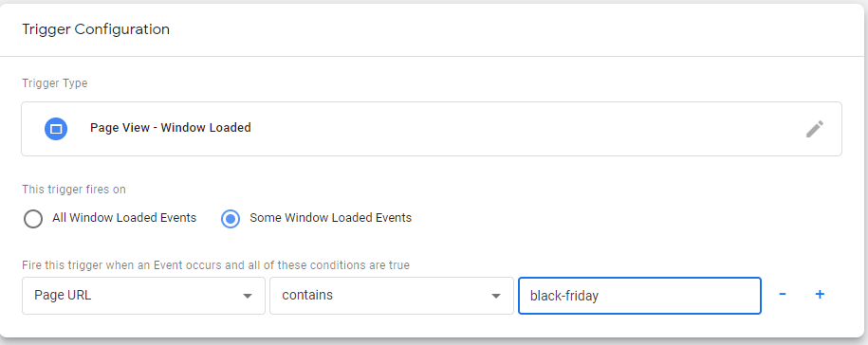Viewport: 868px width, 345px height.
Task: Click the arrow beside Page URL
Action: coord(248,297)
